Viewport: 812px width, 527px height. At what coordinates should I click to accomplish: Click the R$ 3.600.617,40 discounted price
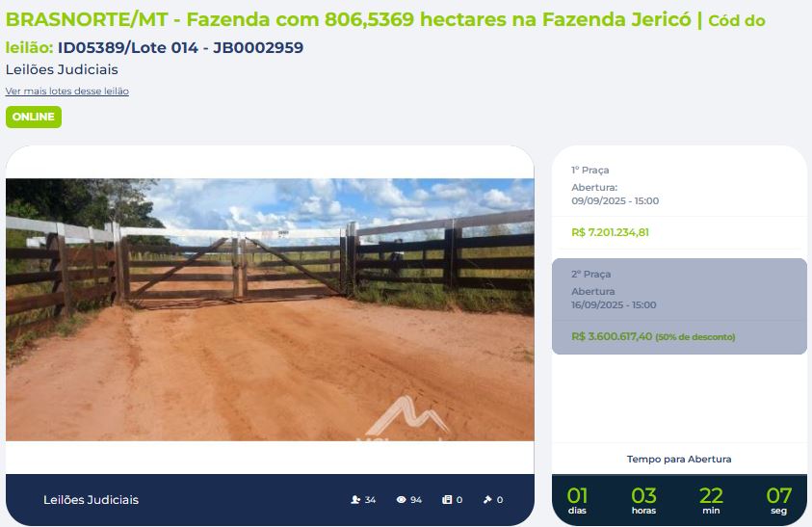tap(612, 336)
